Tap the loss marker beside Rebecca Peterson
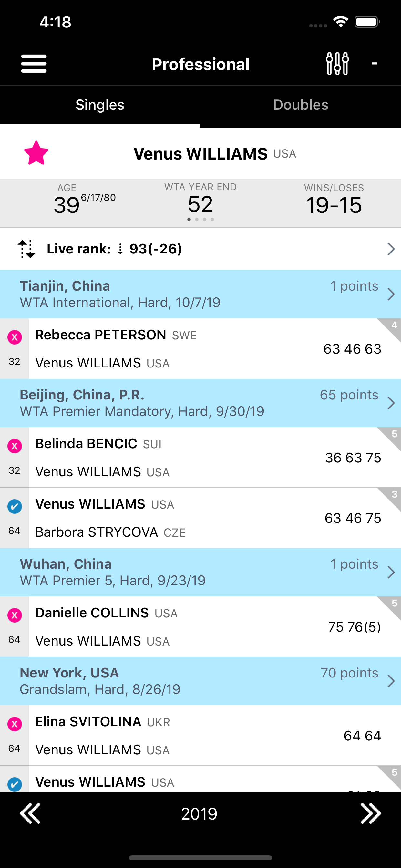Image resolution: width=401 pixels, height=868 pixels. click(x=15, y=337)
